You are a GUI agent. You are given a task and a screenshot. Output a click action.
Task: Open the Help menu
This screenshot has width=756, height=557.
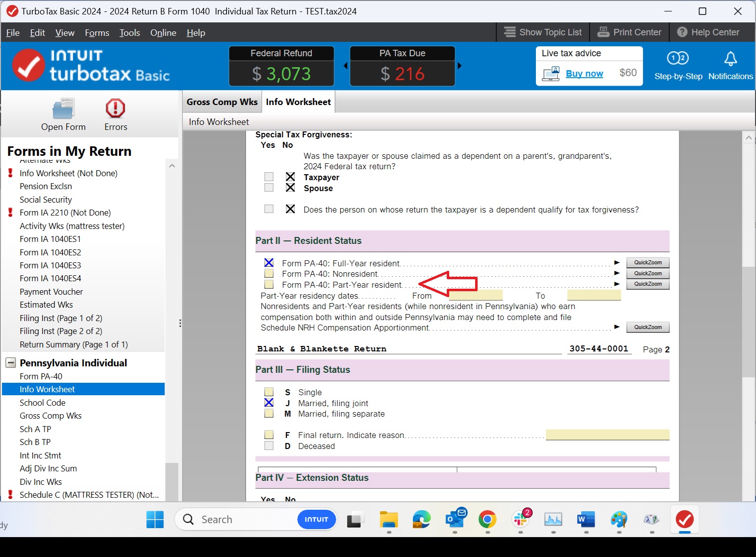coord(196,33)
